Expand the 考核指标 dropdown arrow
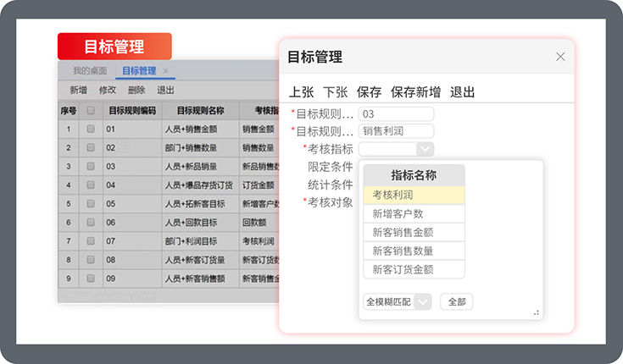The width and height of the screenshot is (623, 364). 426,149
